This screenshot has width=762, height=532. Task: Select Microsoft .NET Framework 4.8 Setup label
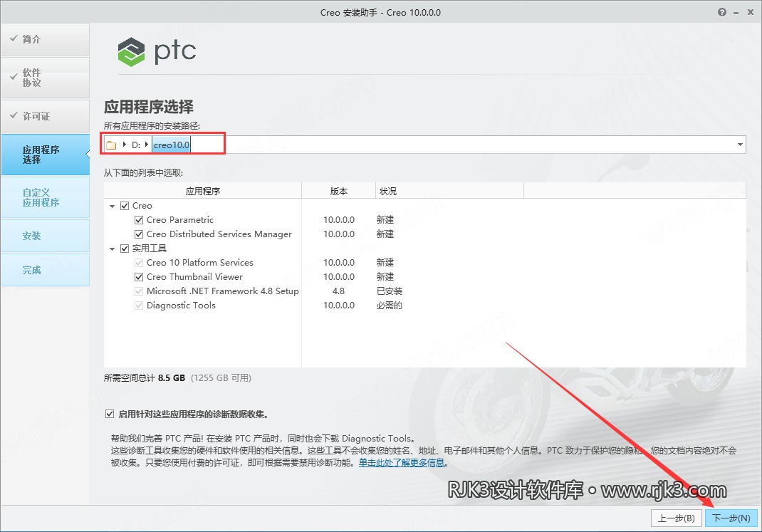tap(223, 291)
